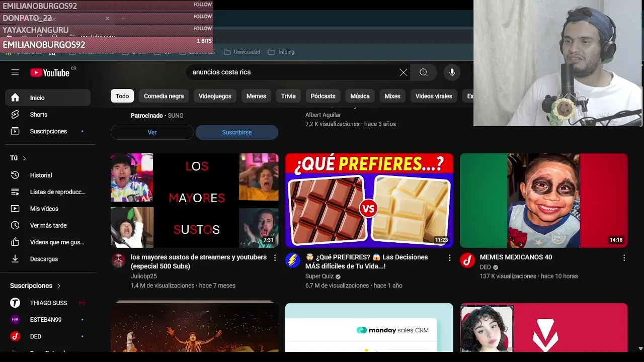644x362 pixels.
Task: Go to Inicio in the sidebar
Action: [48, 98]
